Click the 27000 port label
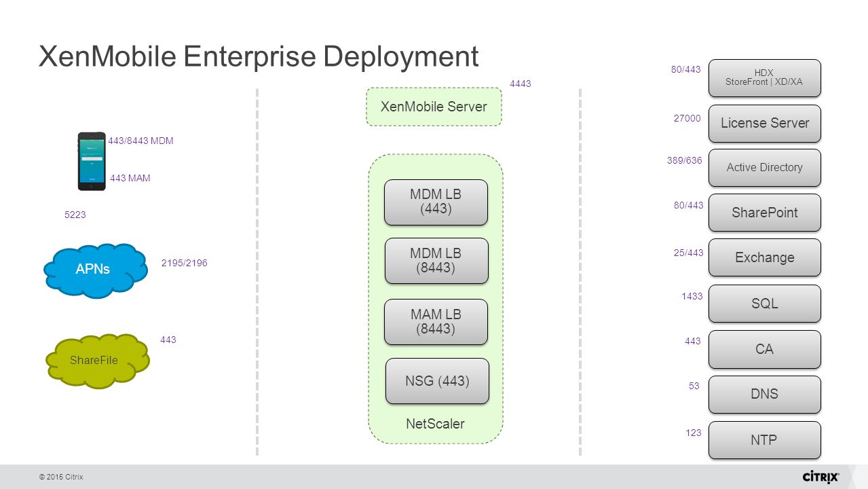The width and height of the screenshot is (868, 489). click(x=687, y=118)
